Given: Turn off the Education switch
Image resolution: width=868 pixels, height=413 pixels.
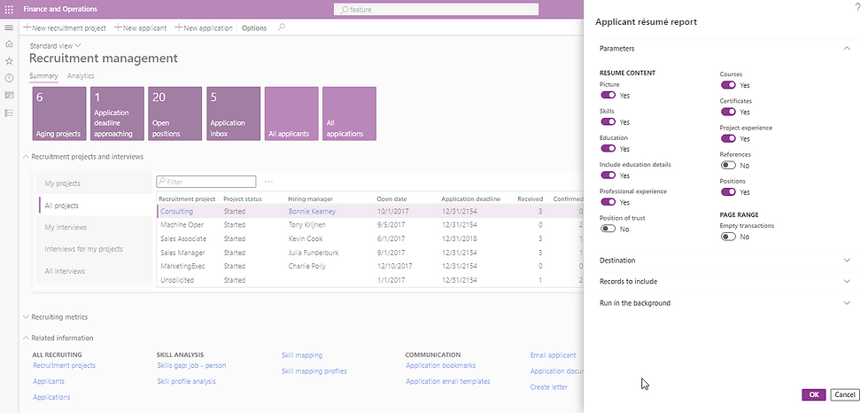Looking at the screenshot, I should click(x=608, y=148).
